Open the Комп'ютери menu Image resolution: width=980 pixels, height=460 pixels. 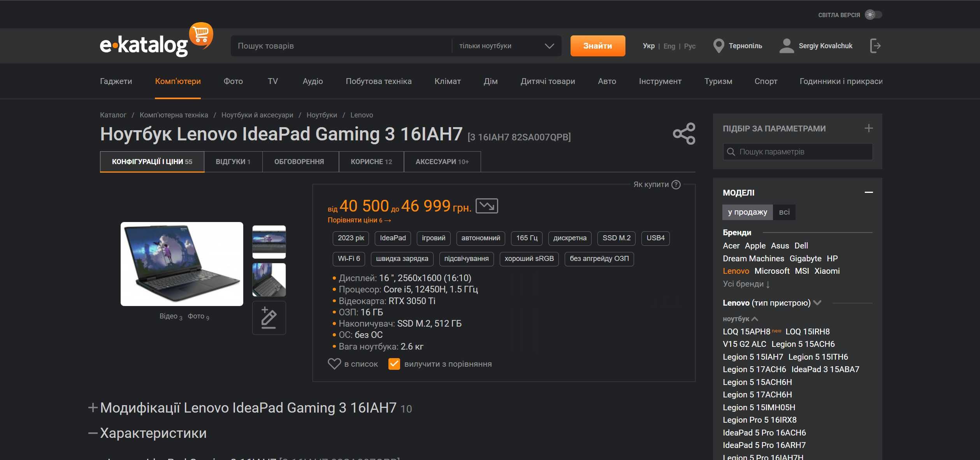[178, 81]
